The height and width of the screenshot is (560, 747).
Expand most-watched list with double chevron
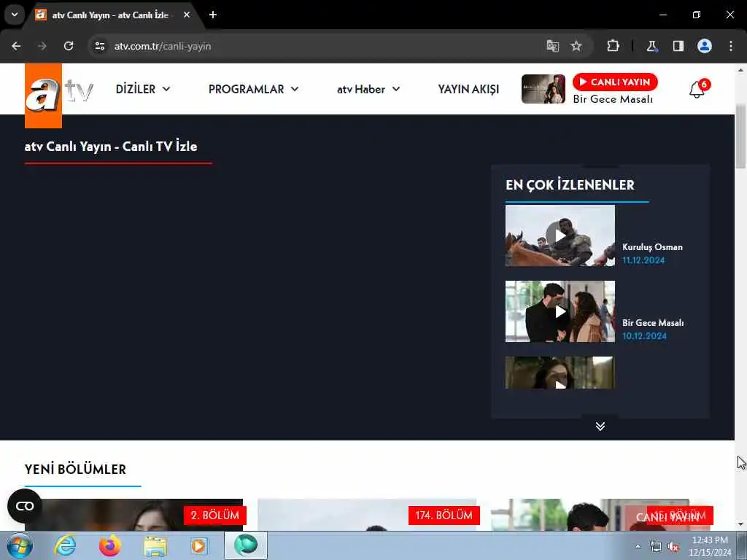pos(600,426)
